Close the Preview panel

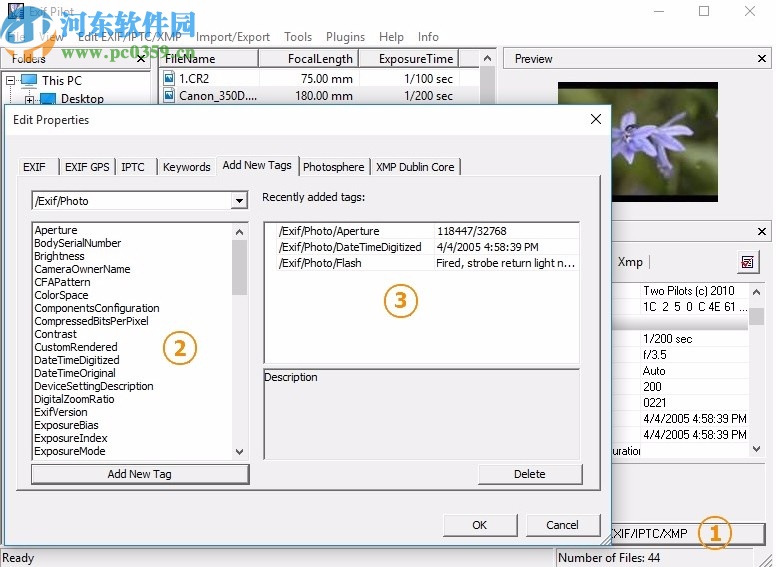762,59
